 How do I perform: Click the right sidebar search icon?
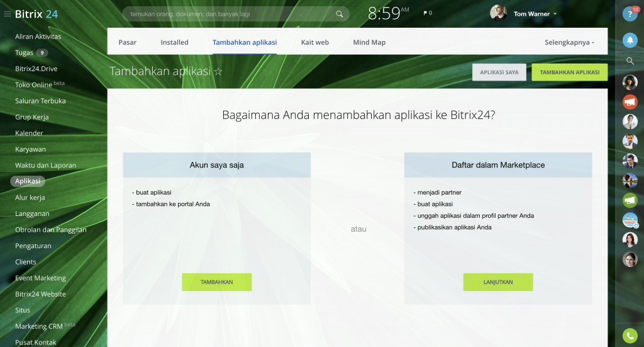[630, 61]
